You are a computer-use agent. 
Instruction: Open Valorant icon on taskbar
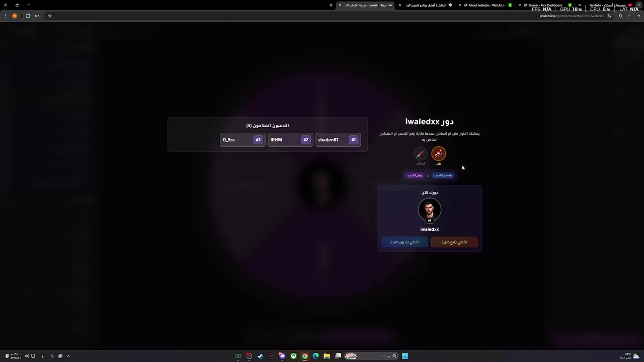pos(271,356)
